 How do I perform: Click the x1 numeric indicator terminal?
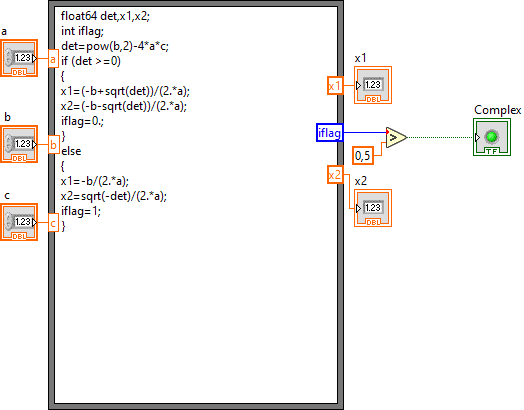coord(373,85)
